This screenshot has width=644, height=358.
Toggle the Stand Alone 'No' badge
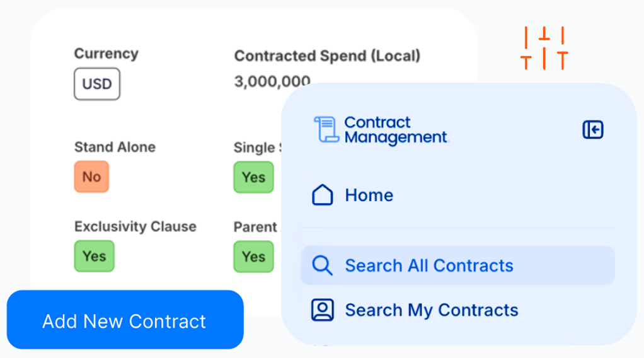tap(91, 176)
